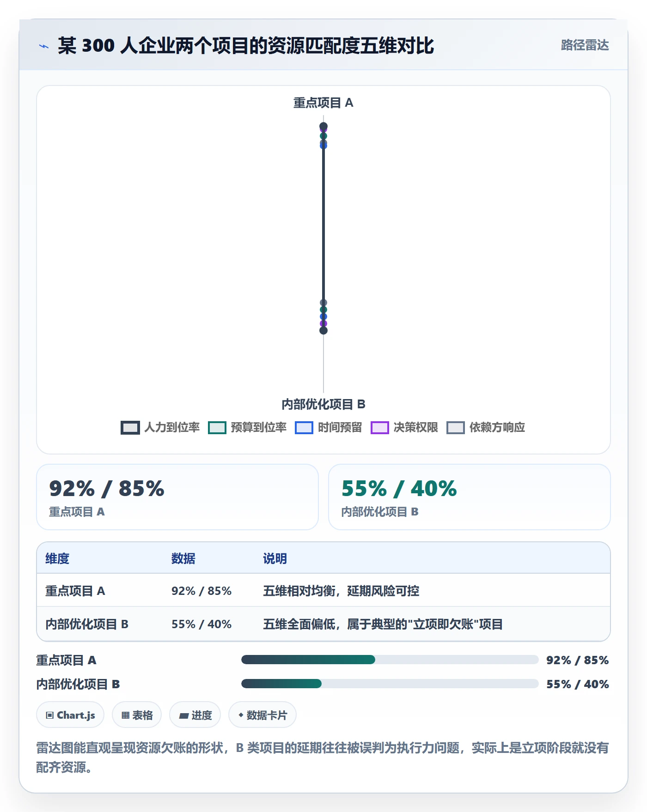Image resolution: width=647 pixels, height=812 pixels.
Task: Click the 五维相对均衡 description cell
Action: click(341, 591)
